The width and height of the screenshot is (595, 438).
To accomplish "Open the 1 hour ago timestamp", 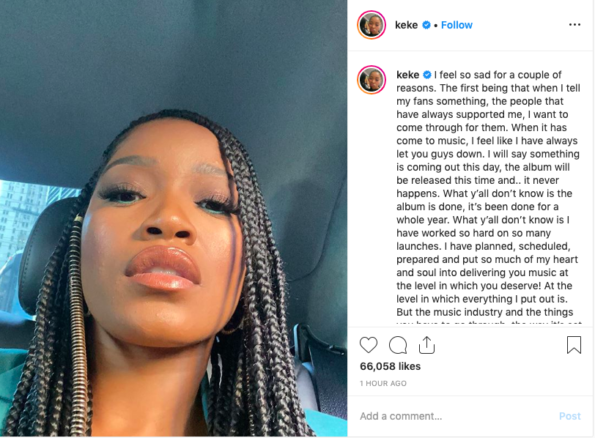I will [383, 383].
